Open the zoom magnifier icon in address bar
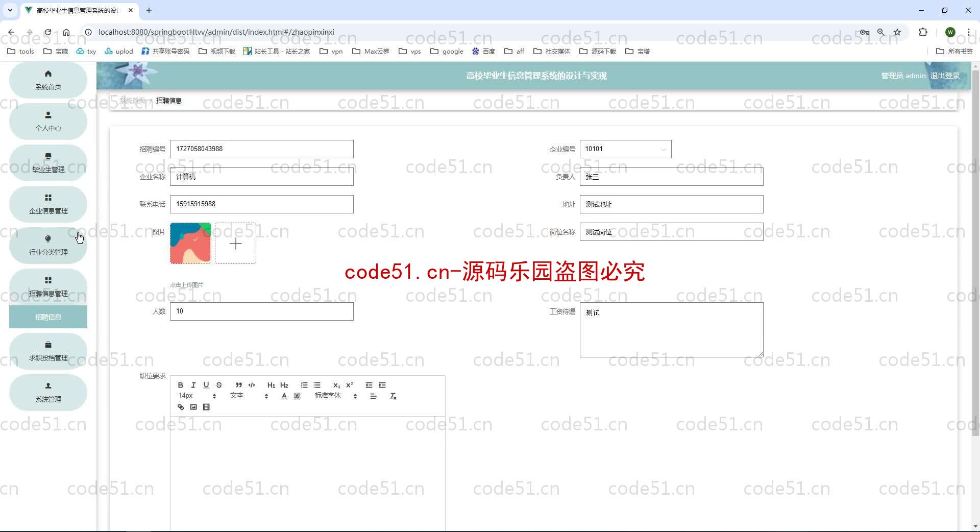 (x=880, y=32)
